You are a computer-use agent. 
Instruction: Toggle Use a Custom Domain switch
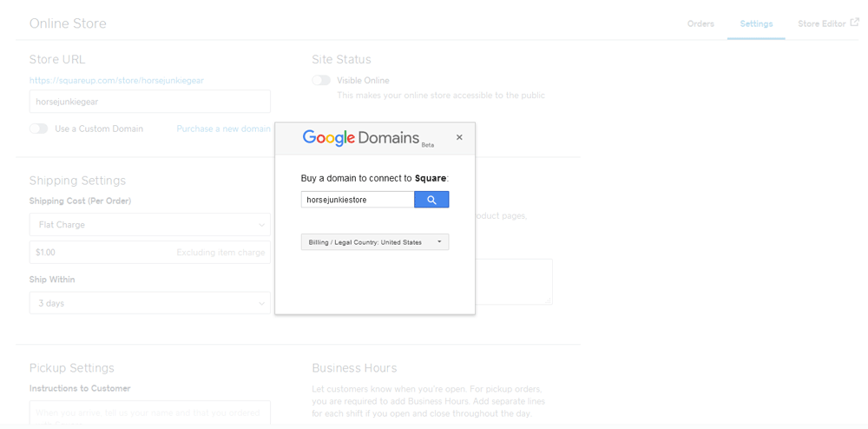(x=39, y=129)
